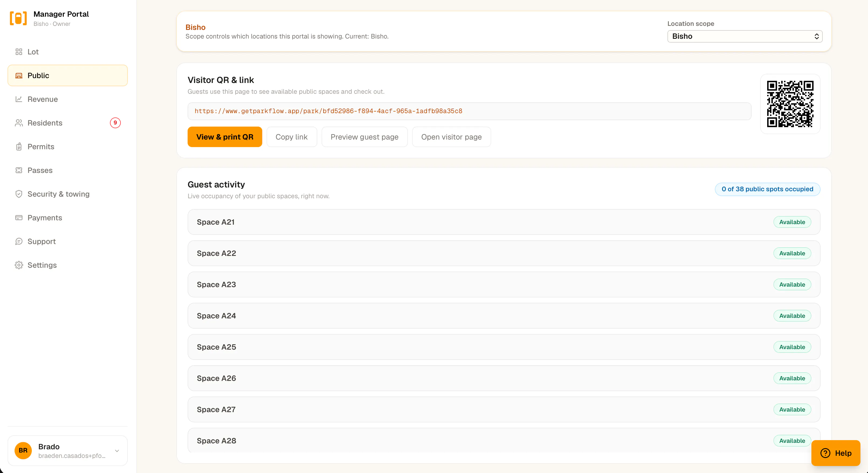This screenshot has width=868, height=473.
Task: Click the Settings gear icon
Action: pyautogui.click(x=19, y=265)
